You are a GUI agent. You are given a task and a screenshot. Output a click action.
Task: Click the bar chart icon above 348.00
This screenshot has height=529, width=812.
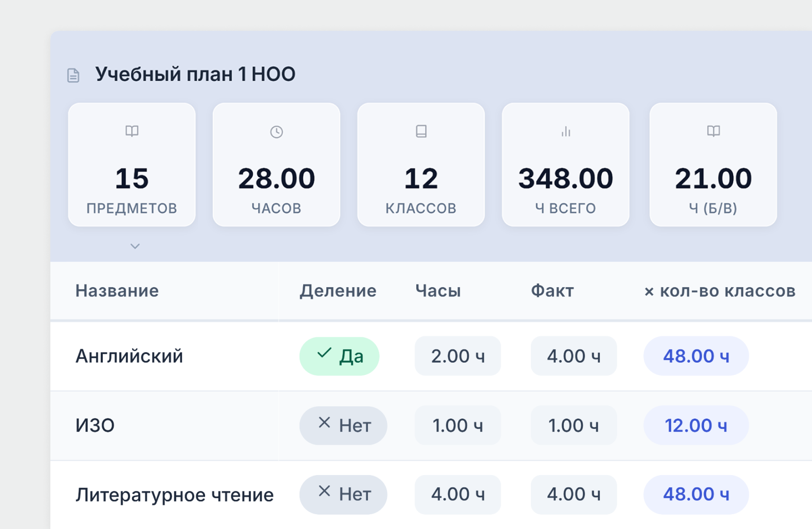(x=566, y=131)
